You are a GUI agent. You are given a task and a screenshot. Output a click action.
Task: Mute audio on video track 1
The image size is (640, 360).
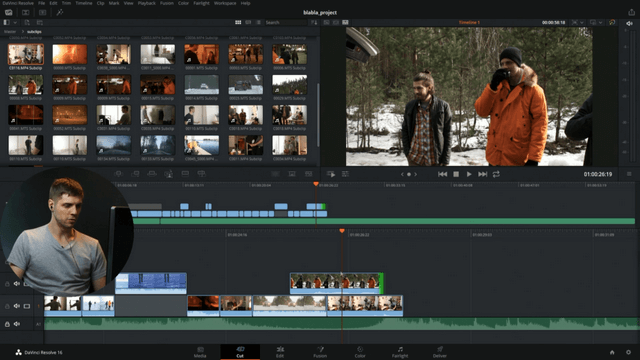pos(17,306)
